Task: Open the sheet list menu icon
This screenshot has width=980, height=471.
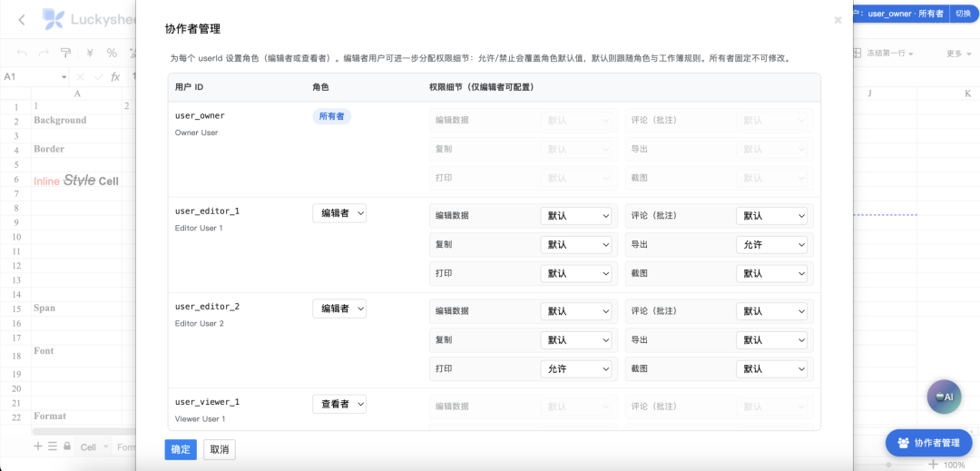Action: pos(53,446)
